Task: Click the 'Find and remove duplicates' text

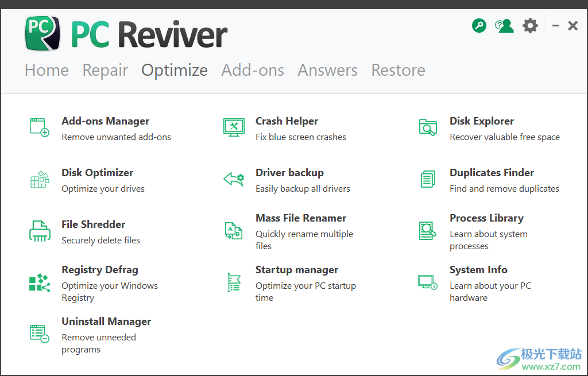Action: point(504,189)
